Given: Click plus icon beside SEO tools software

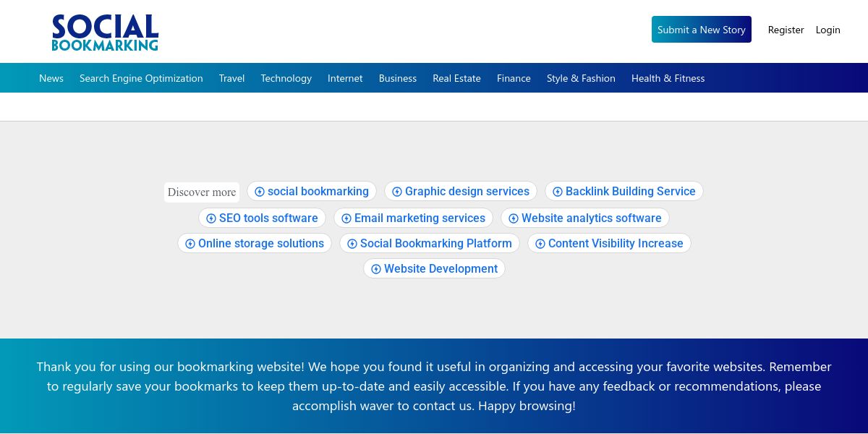Looking at the screenshot, I should [x=211, y=218].
